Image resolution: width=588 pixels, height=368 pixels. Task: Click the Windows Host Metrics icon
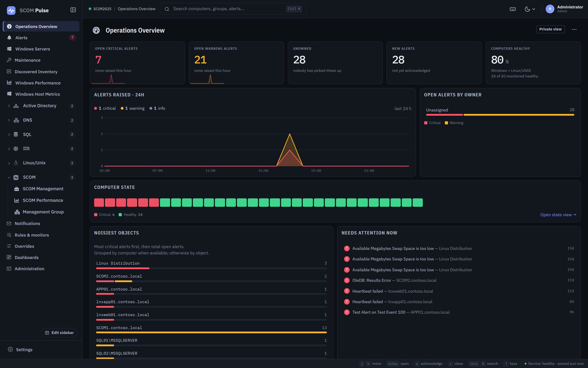tap(9, 94)
